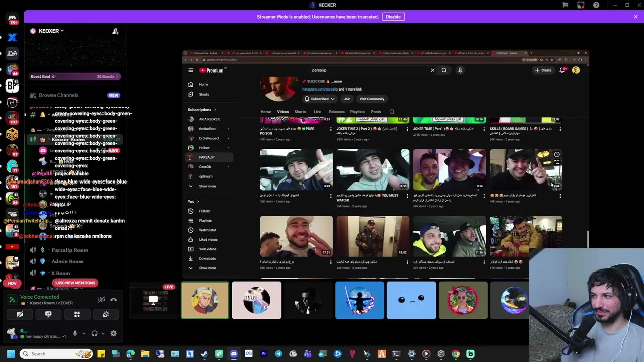Join the Admin Room voice channel

67,261
